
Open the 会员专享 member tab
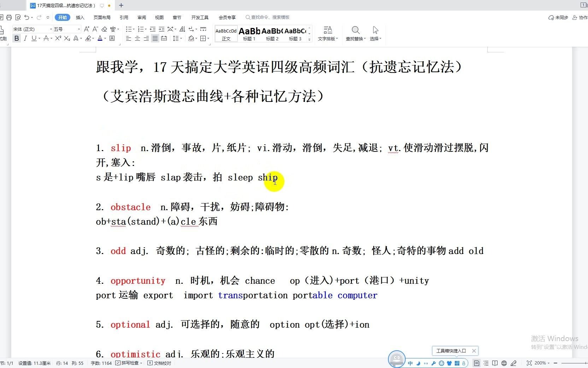227,17
